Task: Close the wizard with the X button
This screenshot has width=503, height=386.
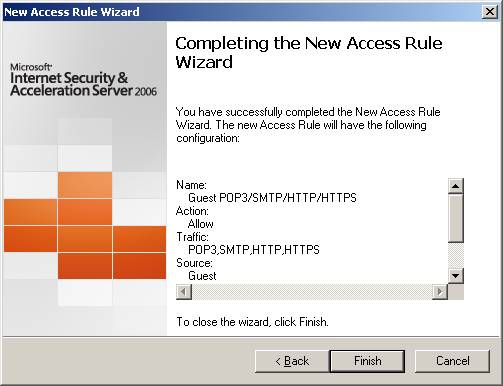Action: pos(490,12)
